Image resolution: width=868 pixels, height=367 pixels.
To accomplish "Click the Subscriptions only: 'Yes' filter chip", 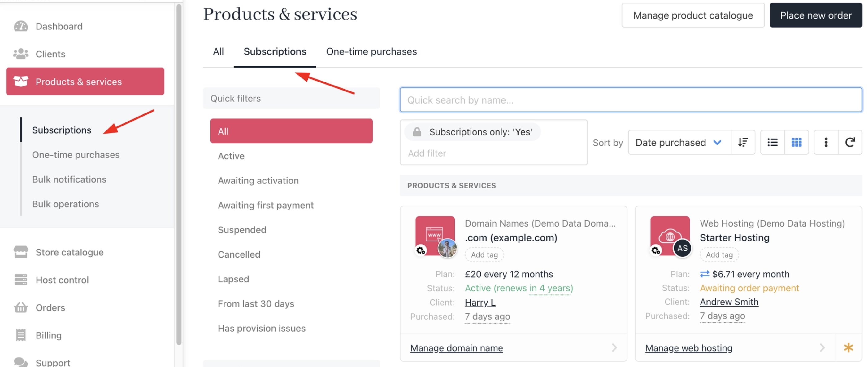I will click(472, 132).
